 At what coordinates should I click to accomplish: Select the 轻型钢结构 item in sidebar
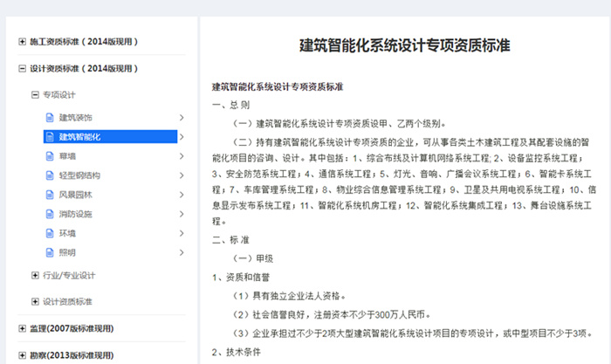point(79,175)
